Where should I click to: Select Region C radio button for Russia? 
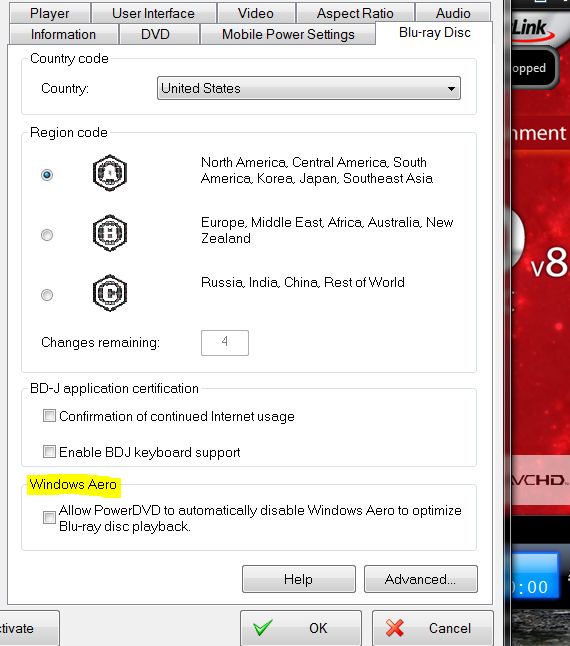point(47,295)
